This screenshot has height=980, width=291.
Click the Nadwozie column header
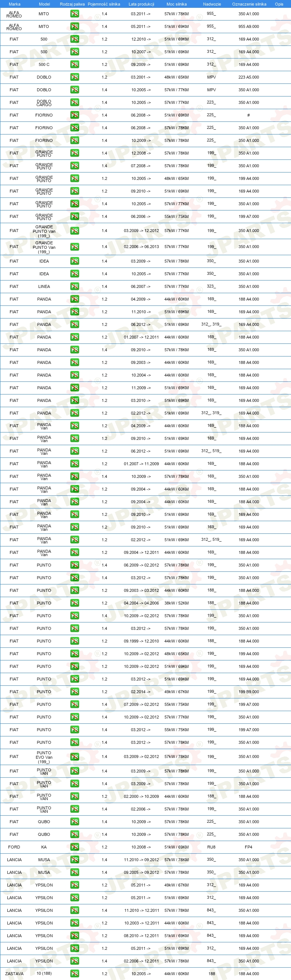(x=212, y=4)
